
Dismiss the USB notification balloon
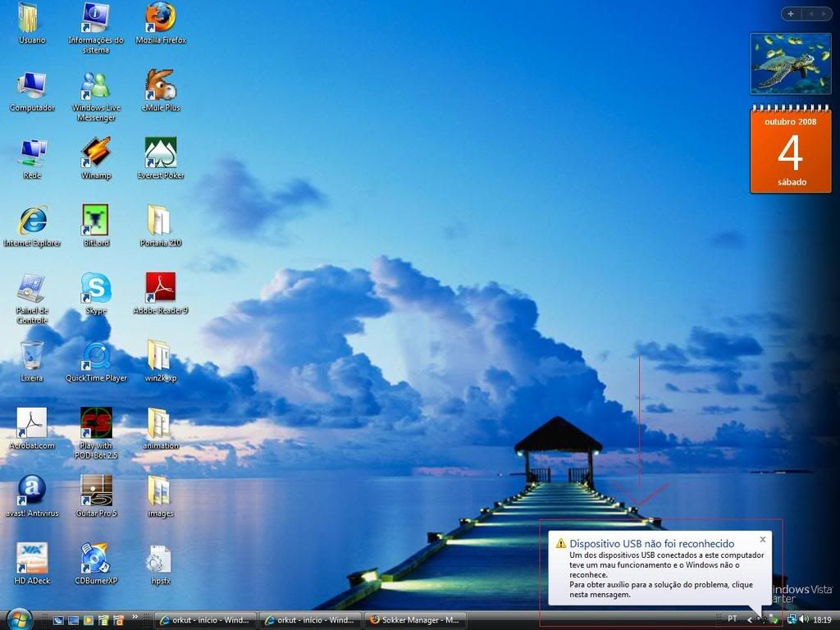click(x=762, y=540)
